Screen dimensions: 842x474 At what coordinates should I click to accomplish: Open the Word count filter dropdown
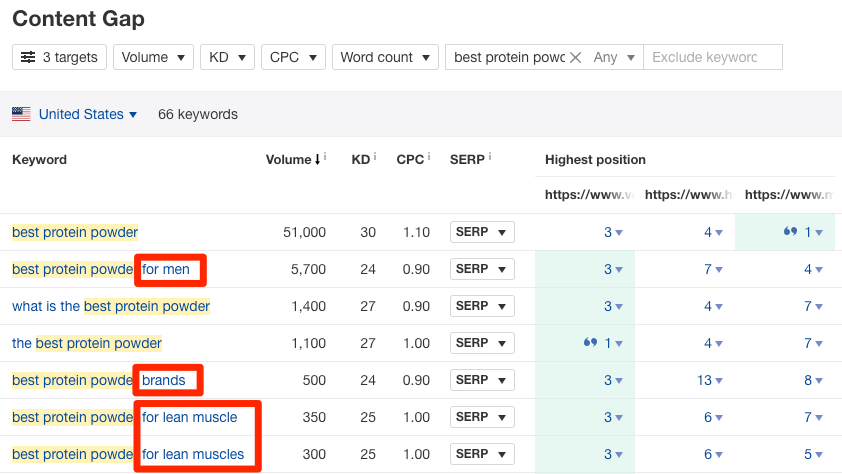tap(385, 58)
